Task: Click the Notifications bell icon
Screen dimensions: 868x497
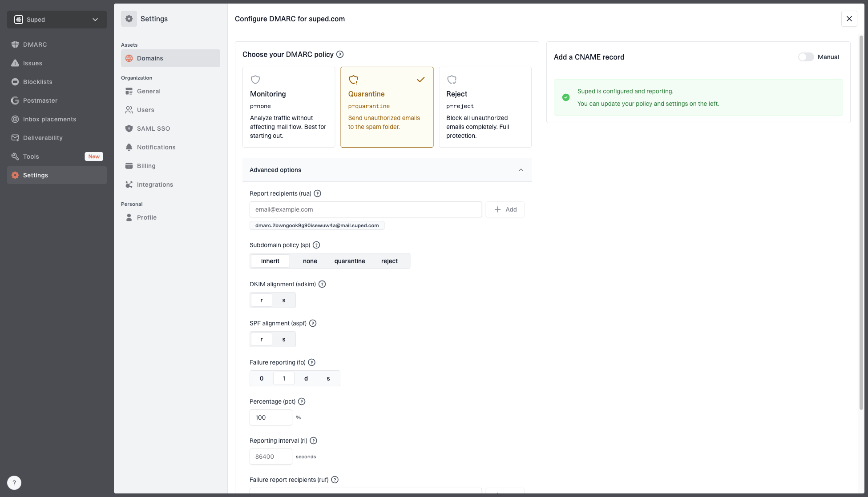Action: (129, 147)
